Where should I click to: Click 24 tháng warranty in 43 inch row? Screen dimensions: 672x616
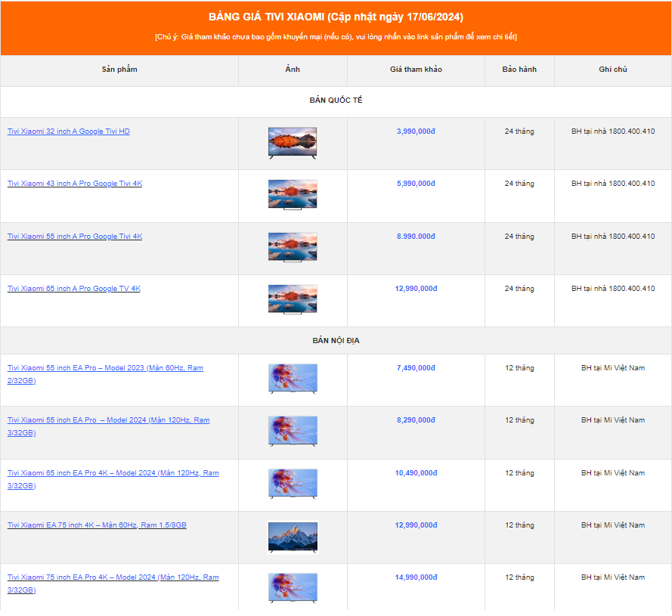click(x=519, y=184)
